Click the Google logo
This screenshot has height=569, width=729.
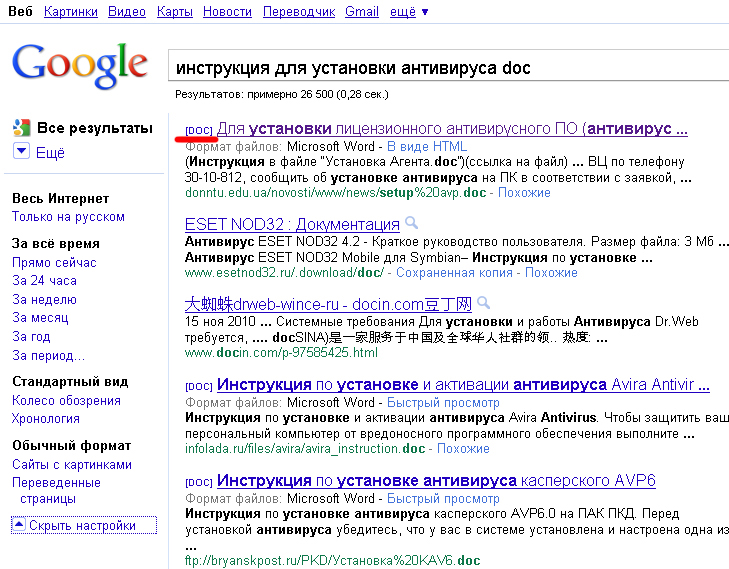pyautogui.click(x=80, y=65)
